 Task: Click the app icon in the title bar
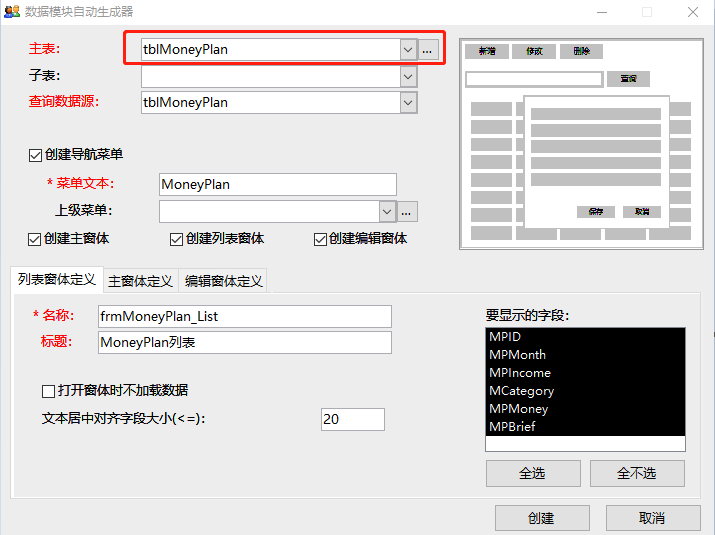click(x=12, y=11)
